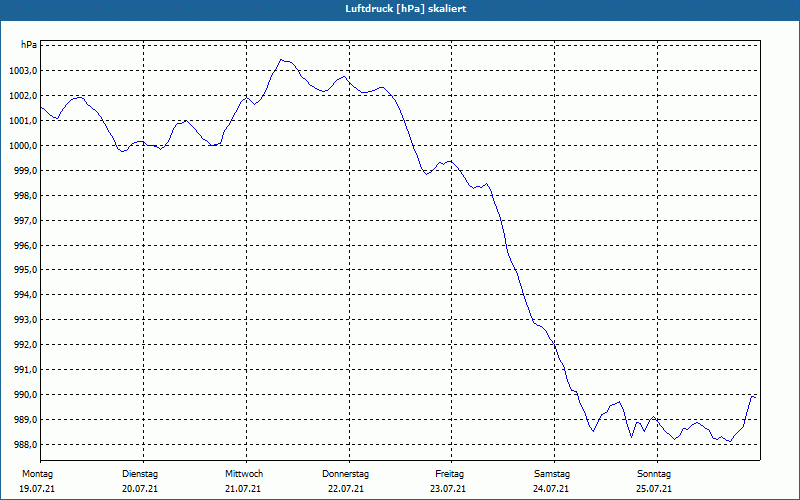
Task: Click the 992,0 axis value
Action: tap(25, 345)
